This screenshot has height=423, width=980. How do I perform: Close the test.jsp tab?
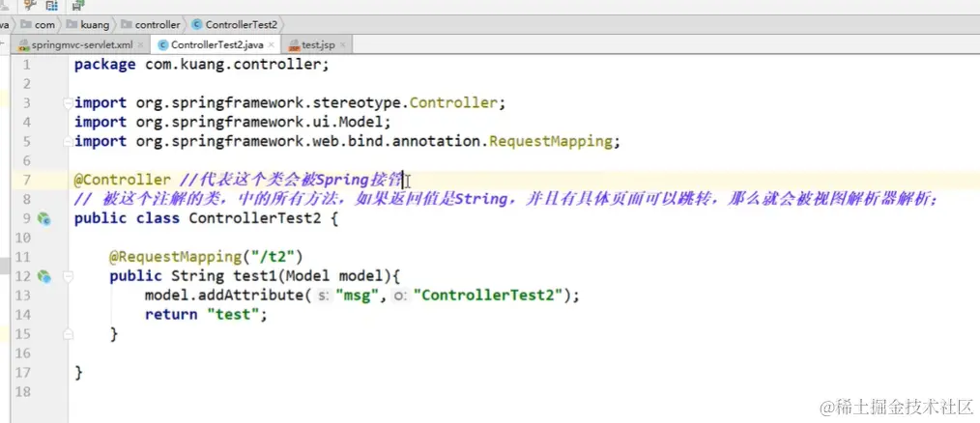tap(342, 45)
